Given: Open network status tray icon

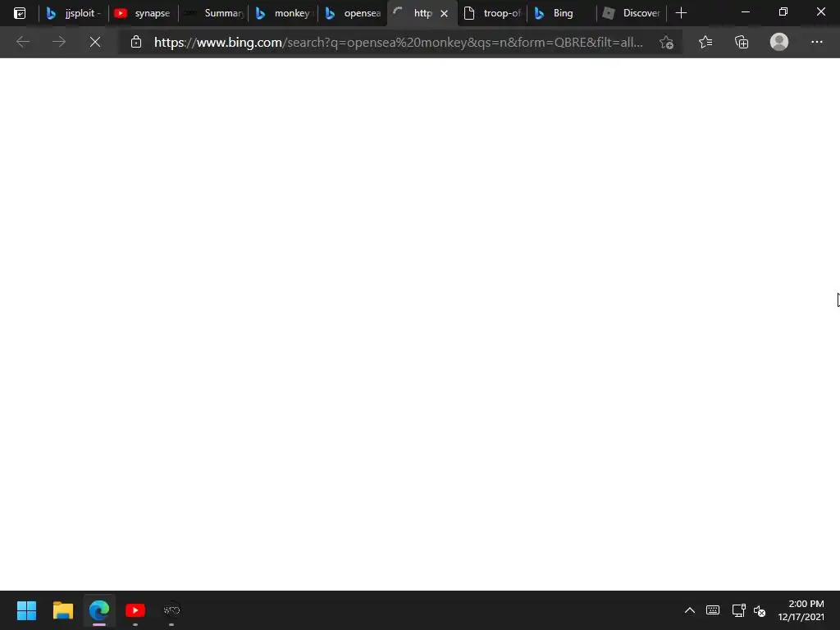Looking at the screenshot, I should pyautogui.click(x=738, y=610).
